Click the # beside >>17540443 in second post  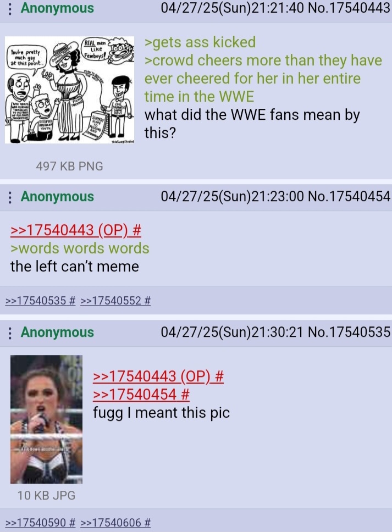[137, 230]
